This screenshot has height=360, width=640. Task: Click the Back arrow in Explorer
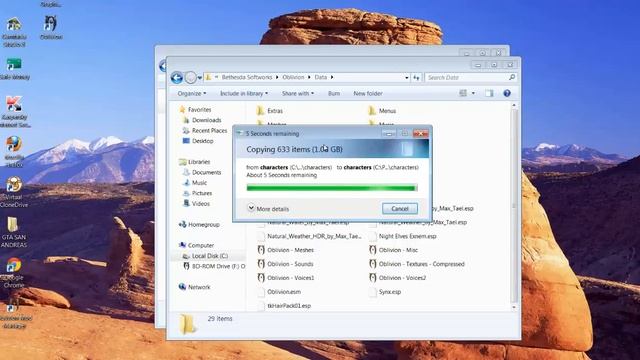pos(177,78)
